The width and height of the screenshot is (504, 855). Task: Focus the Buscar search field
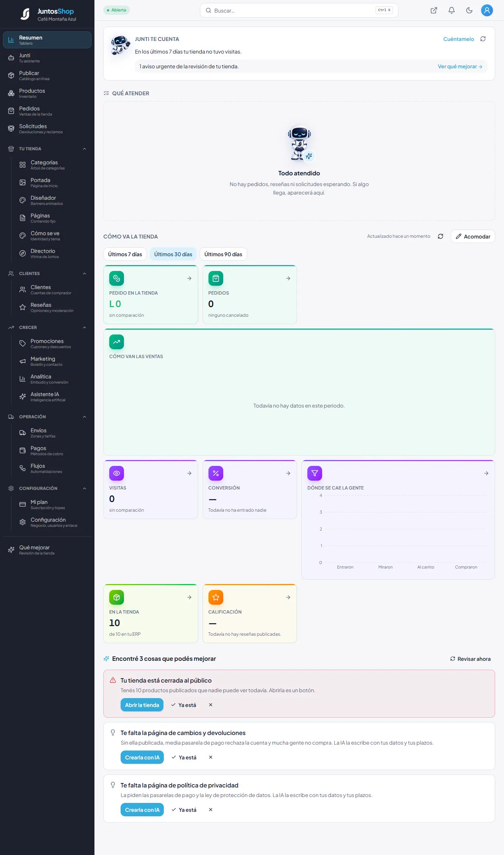point(299,10)
